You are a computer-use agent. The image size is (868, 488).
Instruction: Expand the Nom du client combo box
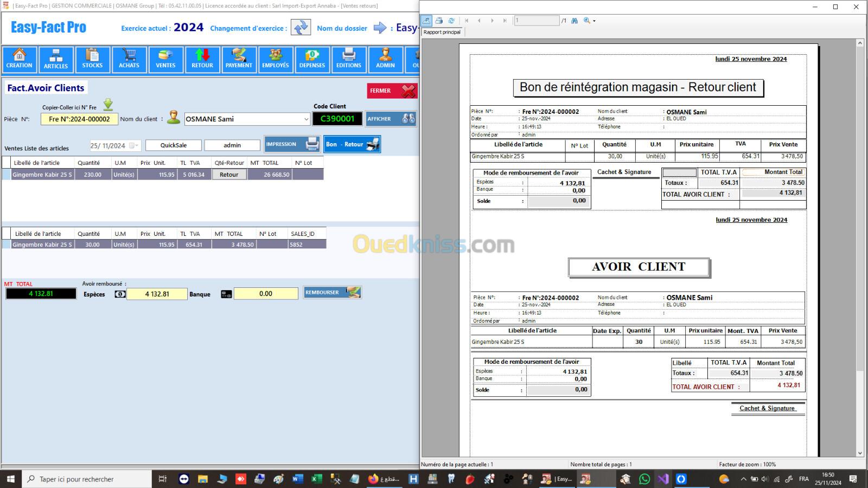click(x=305, y=119)
